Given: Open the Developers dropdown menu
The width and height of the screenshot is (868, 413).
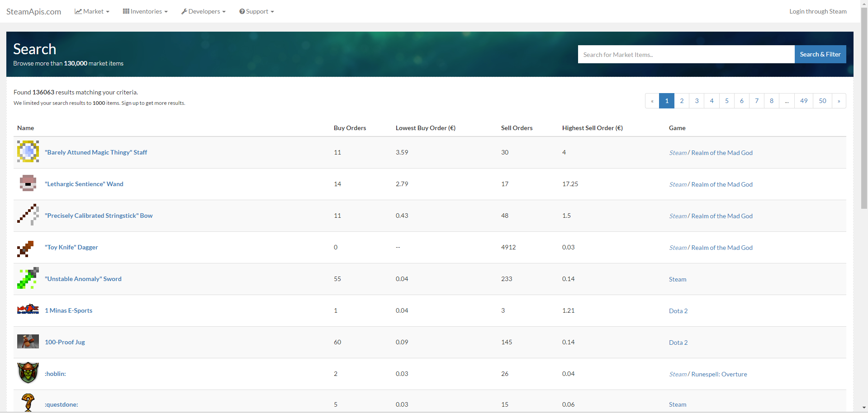Looking at the screenshot, I should tap(204, 11).
